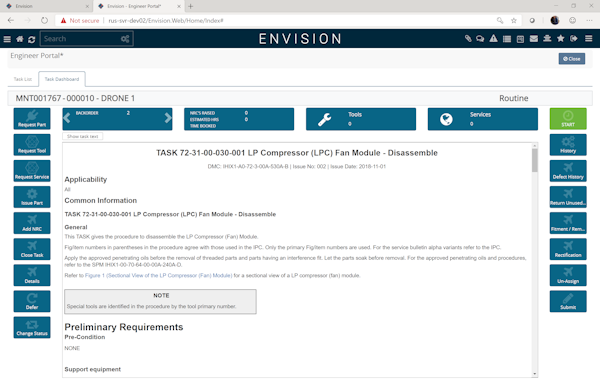Open the list view icon in header
This screenshot has height=385, width=600.
coord(507,39)
